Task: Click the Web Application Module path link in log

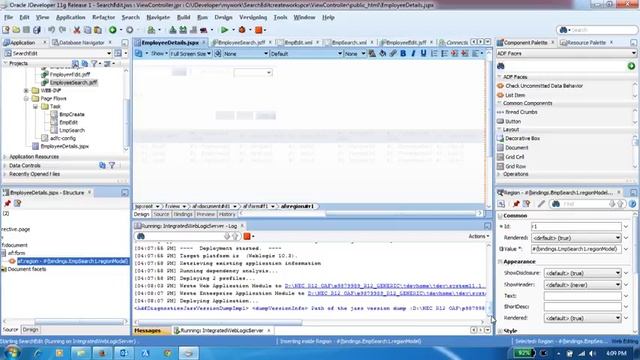Action: click(x=384, y=286)
